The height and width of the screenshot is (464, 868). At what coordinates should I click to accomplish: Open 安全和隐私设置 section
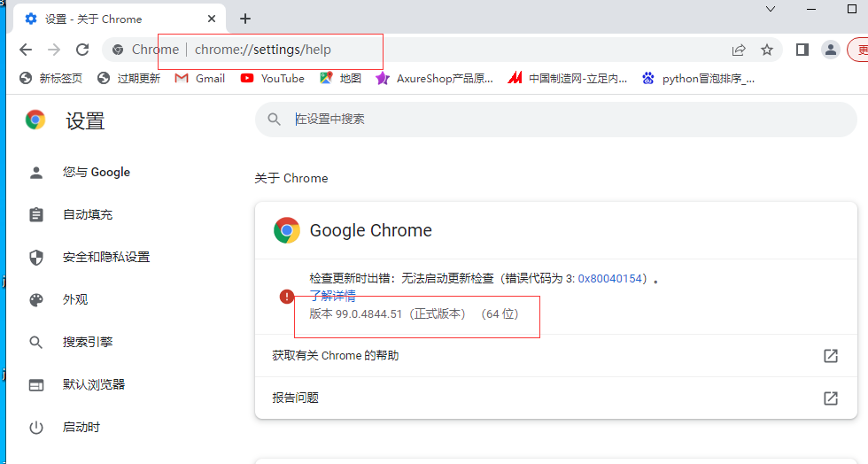(106, 257)
